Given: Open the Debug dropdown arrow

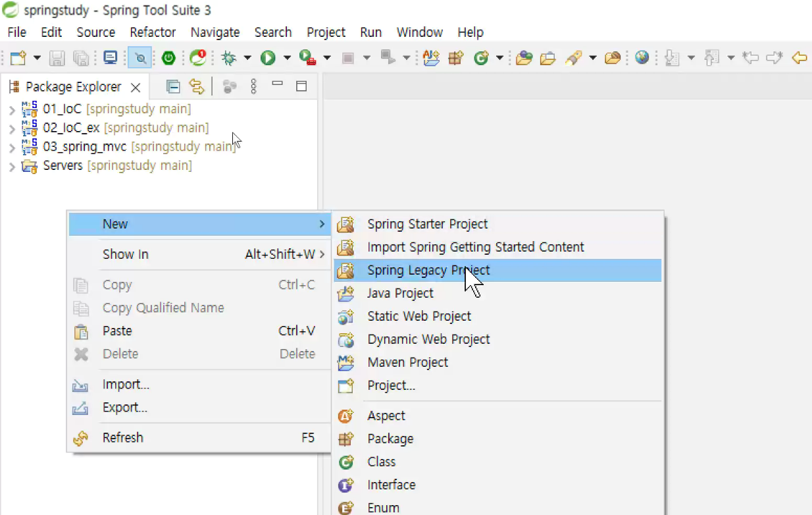Looking at the screenshot, I should [x=247, y=58].
